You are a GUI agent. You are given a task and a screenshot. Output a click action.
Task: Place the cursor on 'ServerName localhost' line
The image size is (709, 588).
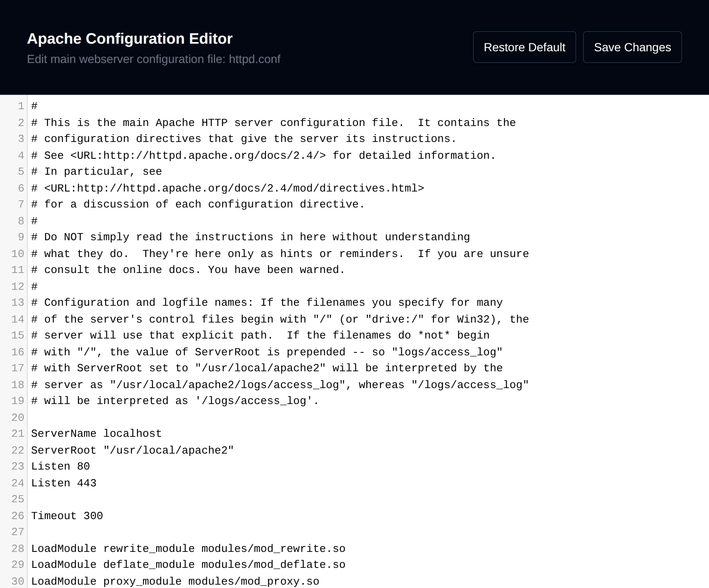click(x=96, y=433)
